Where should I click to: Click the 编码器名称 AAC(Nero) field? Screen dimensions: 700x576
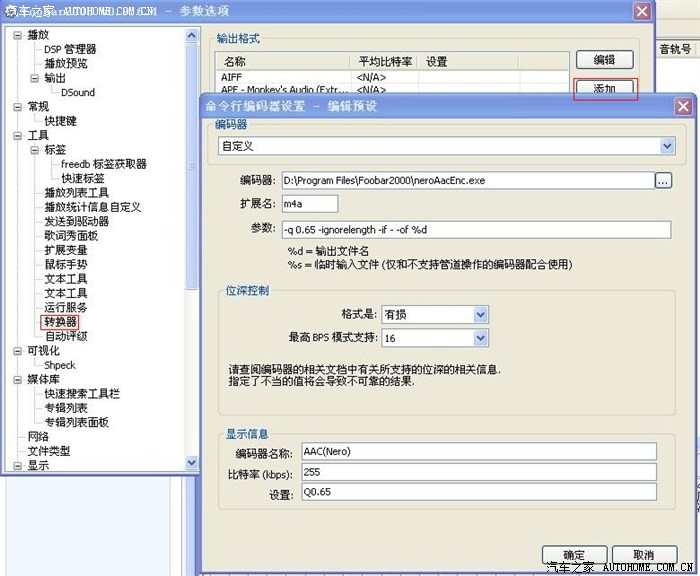pyautogui.click(x=479, y=451)
